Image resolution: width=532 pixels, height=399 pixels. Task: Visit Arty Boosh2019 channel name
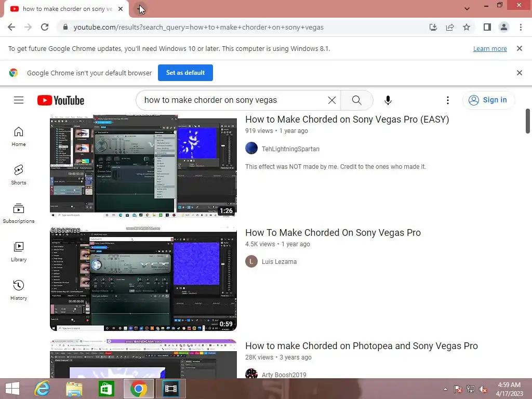[x=284, y=375]
